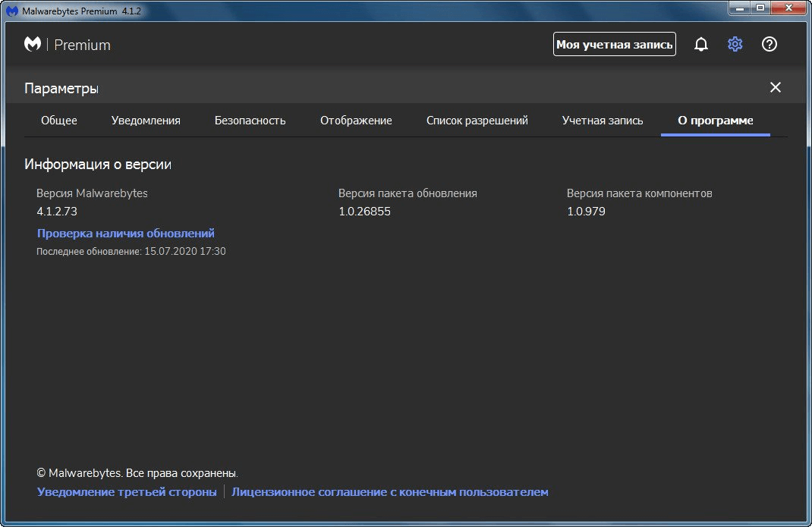Click the Malwarebytes version value 4.1.2.73
Viewport: 812px width, 527px height.
click(57, 212)
